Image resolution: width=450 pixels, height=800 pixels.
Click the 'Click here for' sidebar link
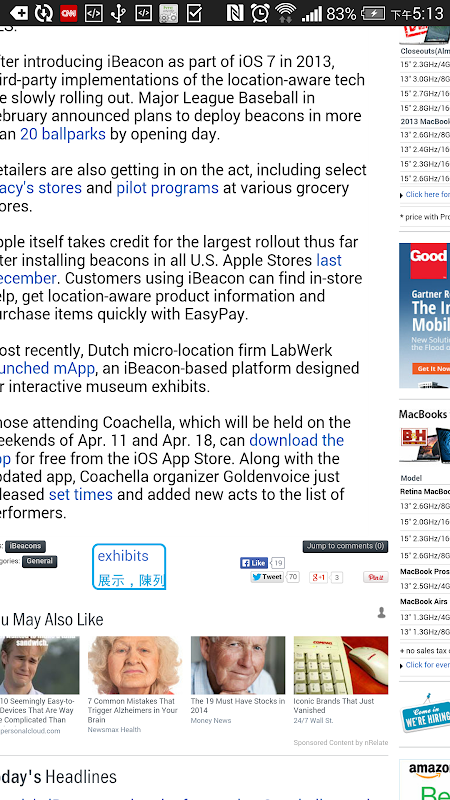pos(428,194)
